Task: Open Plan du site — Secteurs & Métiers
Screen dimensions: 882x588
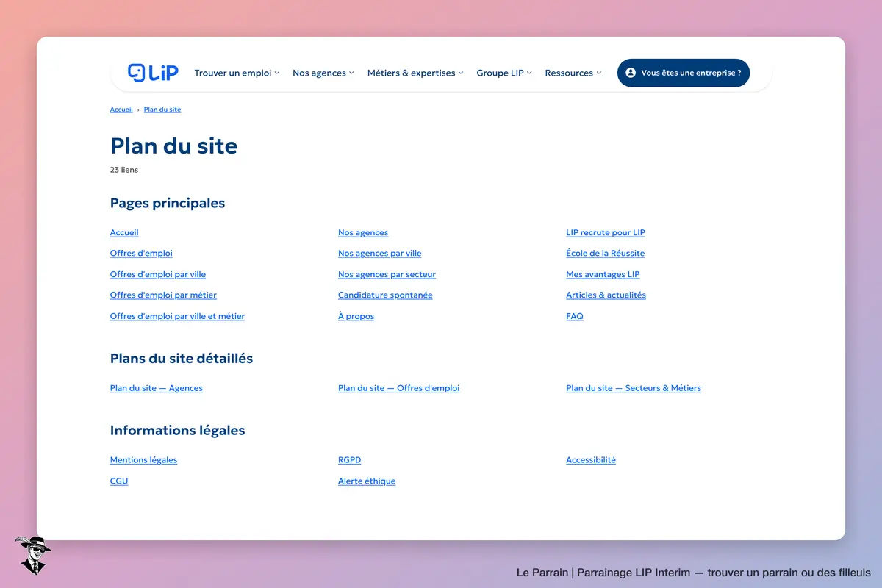Action: [634, 388]
